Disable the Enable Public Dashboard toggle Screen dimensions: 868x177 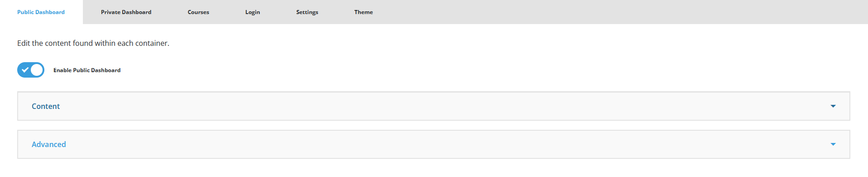pyautogui.click(x=31, y=70)
